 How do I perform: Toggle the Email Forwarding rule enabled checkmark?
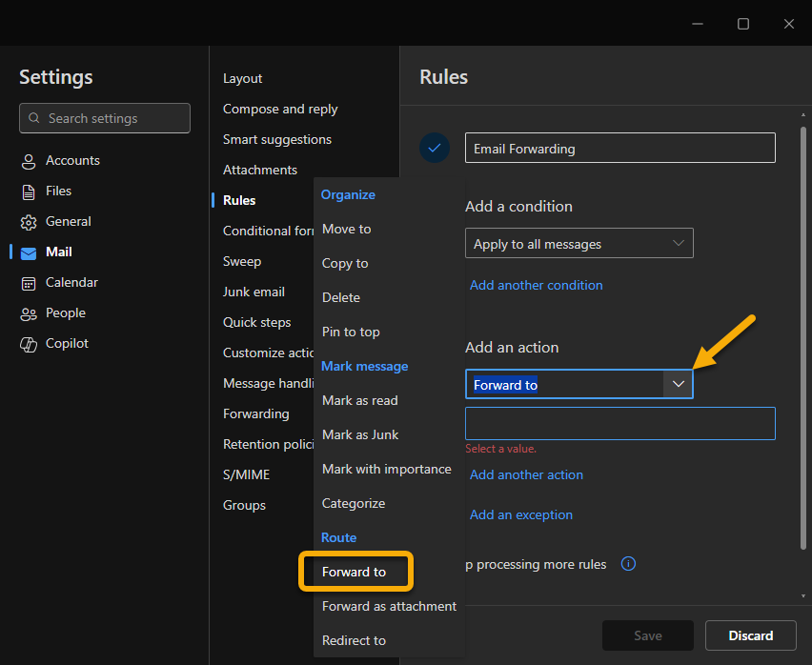pos(435,148)
